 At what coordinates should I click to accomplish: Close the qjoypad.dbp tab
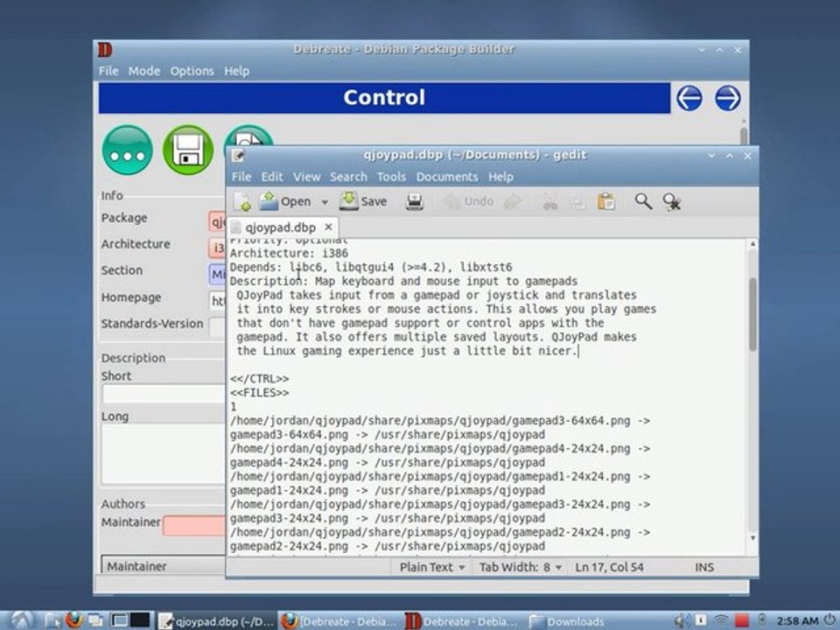pyautogui.click(x=328, y=227)
